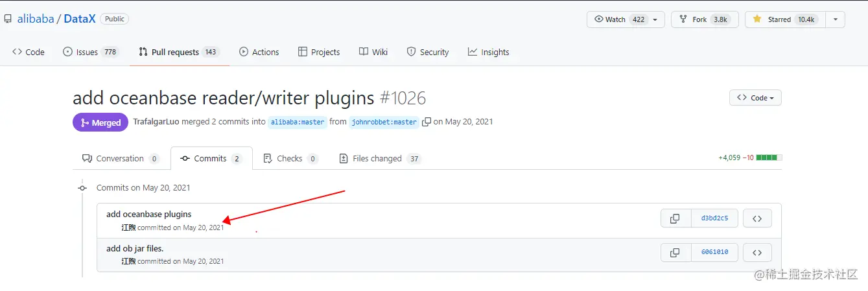Click the Public visibility label
The image size is (868, 291).
point(115,19)
